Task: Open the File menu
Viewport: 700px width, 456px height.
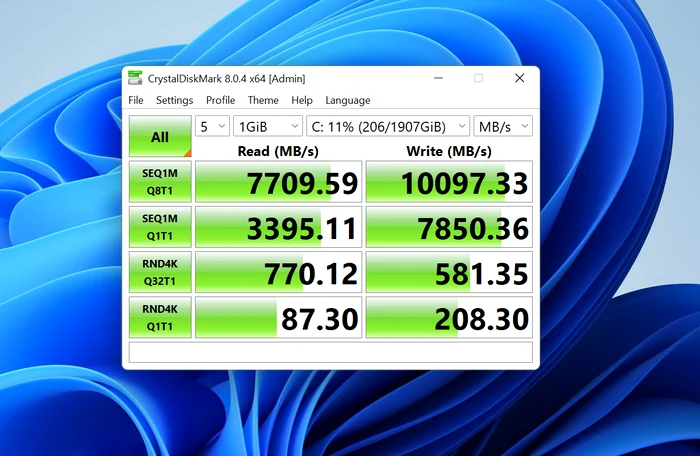Action: pyautogui.click(x=136, y=100)
